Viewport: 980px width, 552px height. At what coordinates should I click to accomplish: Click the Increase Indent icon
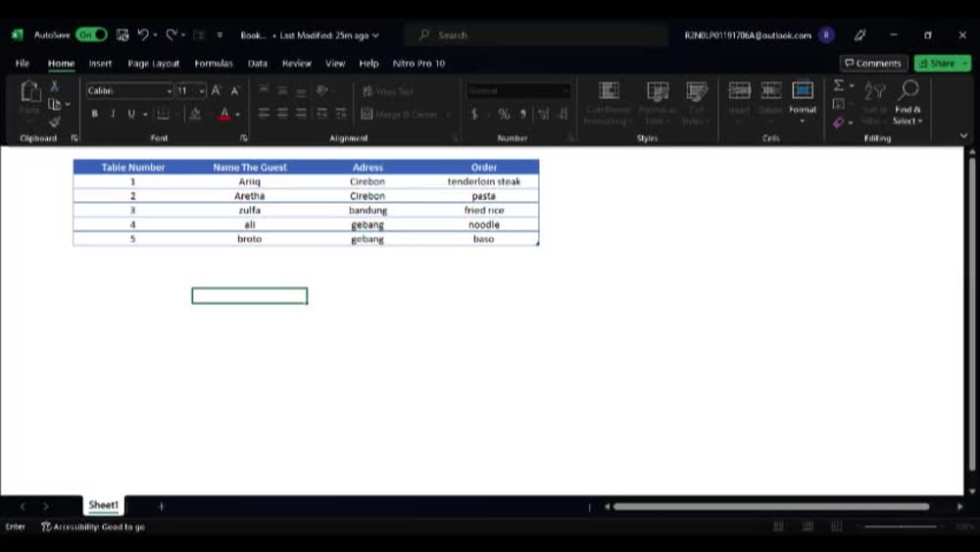coord(341,114)
